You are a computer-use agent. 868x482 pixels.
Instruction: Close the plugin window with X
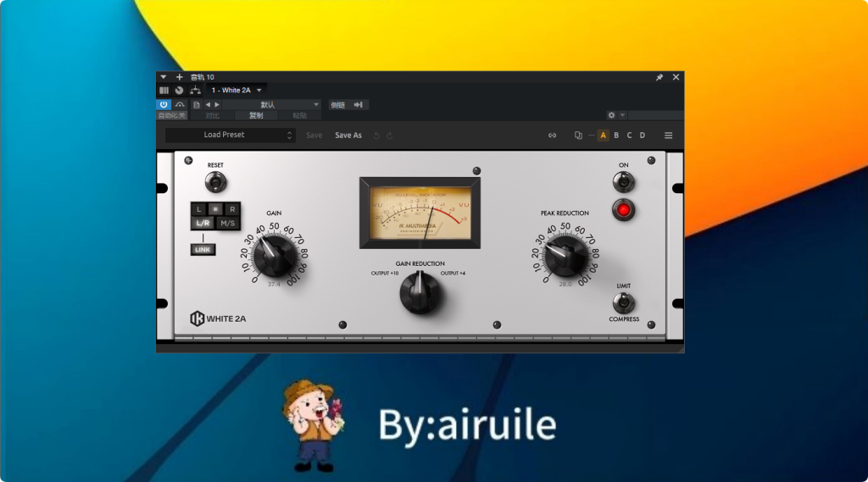tap(676, 77)
